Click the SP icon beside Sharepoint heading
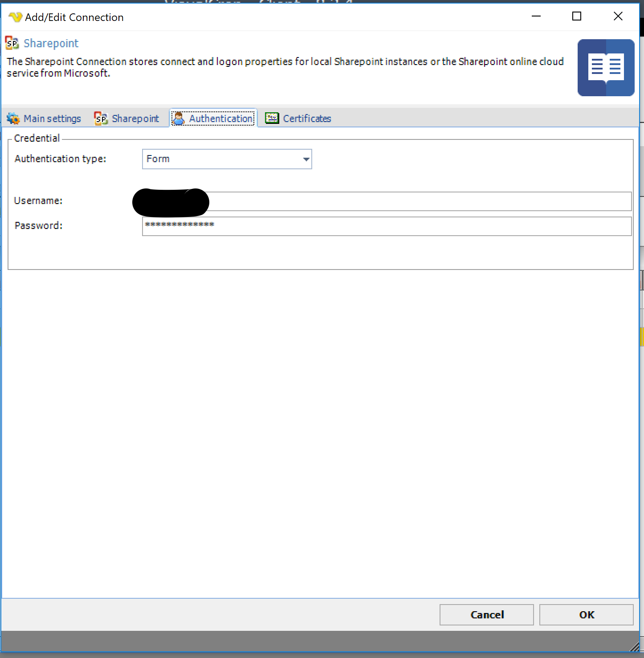Image resolution: width=644 pixels, height=658 pixels. [12, 43]
